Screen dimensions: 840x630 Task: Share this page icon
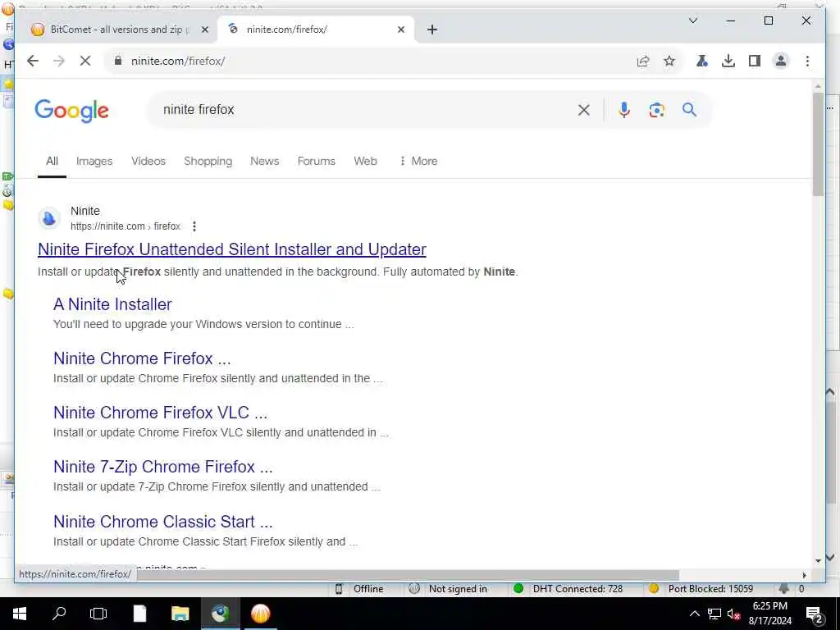tap(643, 61)
